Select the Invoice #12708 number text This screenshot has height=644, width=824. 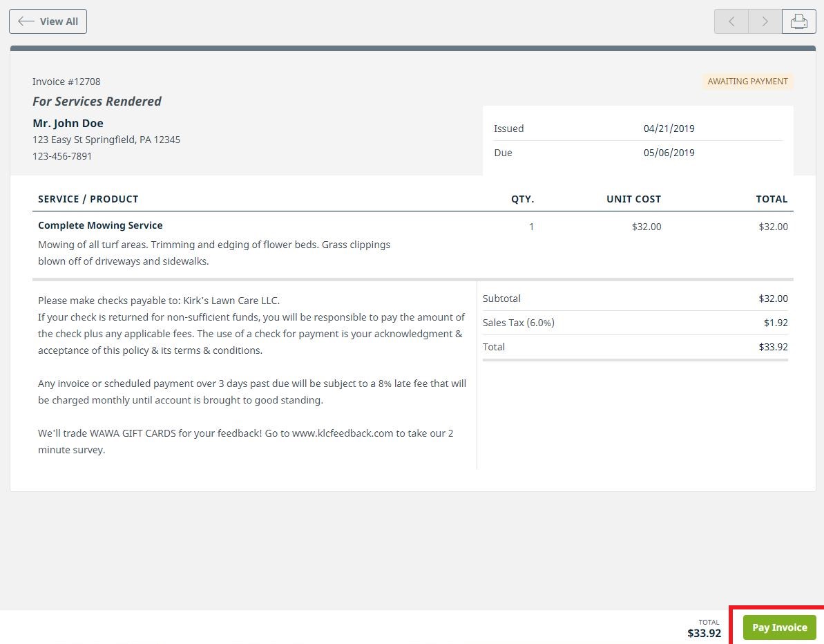tap(66, 82)
